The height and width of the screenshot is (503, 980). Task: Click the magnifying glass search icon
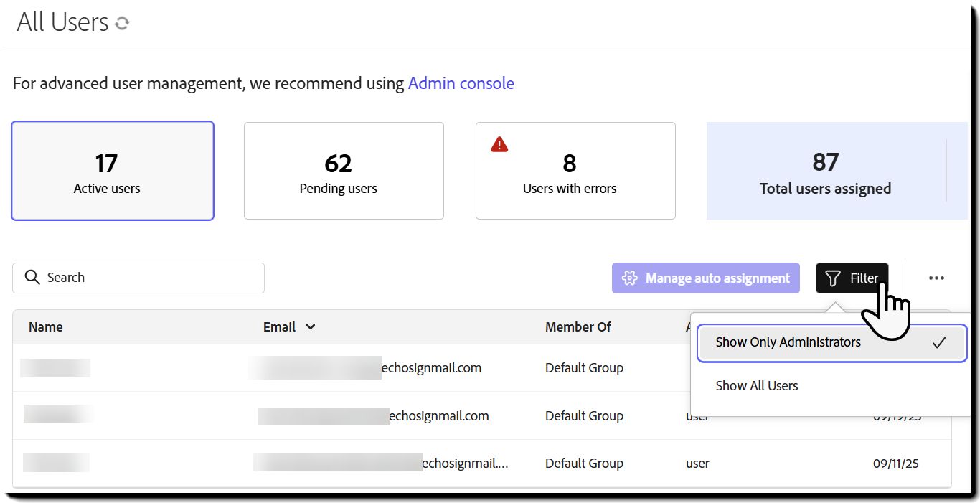coord(32,278)
